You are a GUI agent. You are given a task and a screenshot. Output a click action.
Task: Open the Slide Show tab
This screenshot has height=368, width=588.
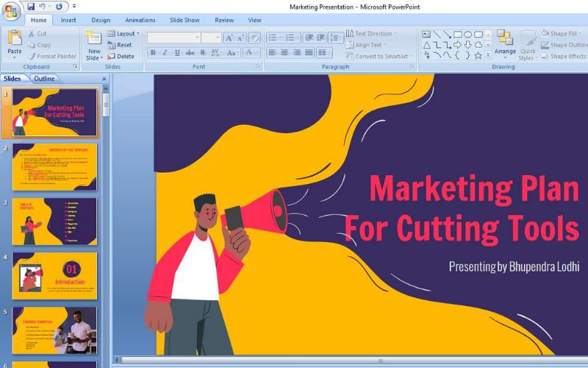point(184,21)
